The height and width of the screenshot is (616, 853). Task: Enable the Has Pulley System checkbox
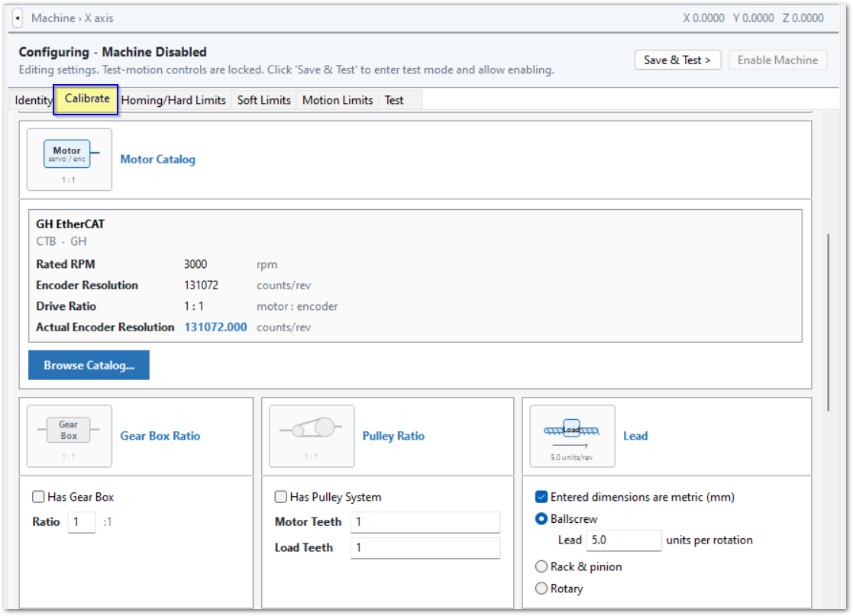click(x=281, y=496)
